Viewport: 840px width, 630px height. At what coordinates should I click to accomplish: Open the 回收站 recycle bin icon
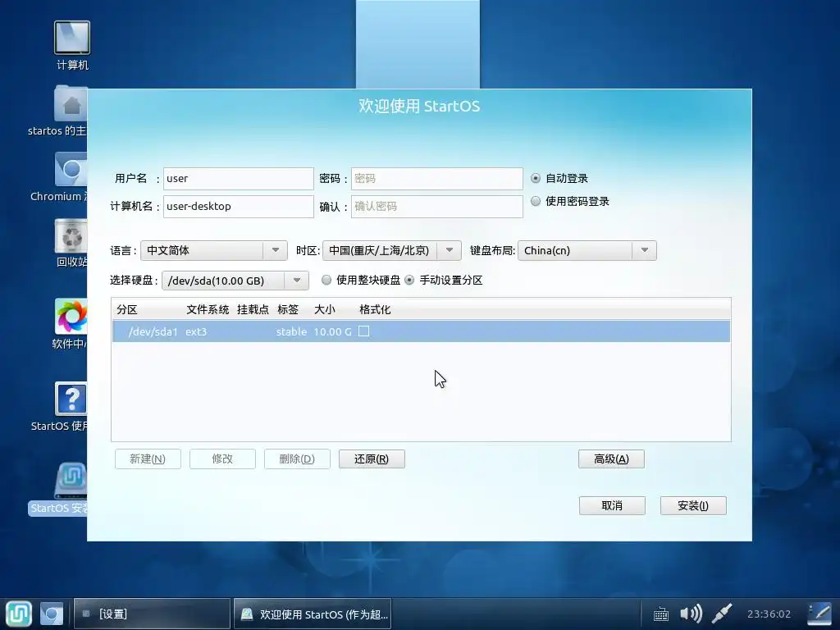[x=71, y=236]
